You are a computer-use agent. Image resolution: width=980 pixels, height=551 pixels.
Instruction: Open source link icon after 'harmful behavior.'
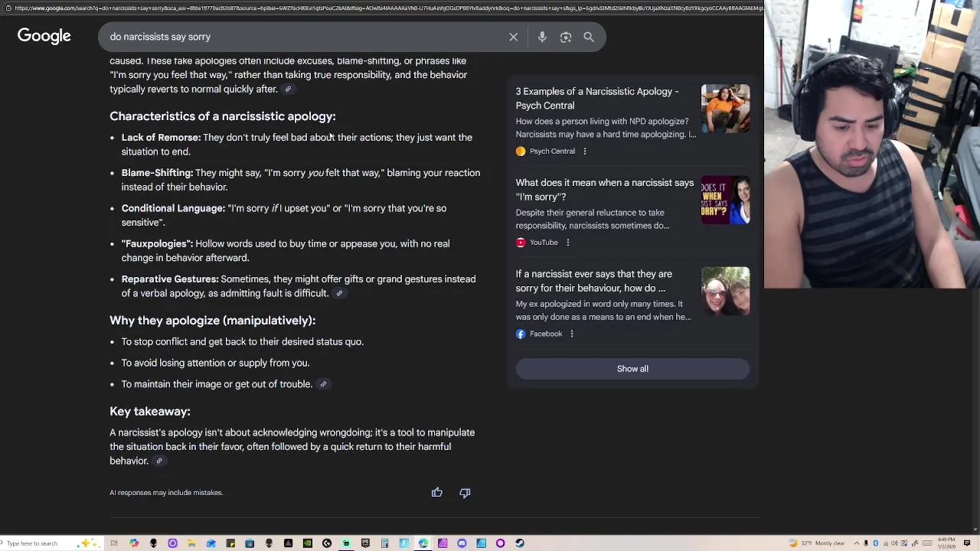pyautogui.click(x=159, y=461)
